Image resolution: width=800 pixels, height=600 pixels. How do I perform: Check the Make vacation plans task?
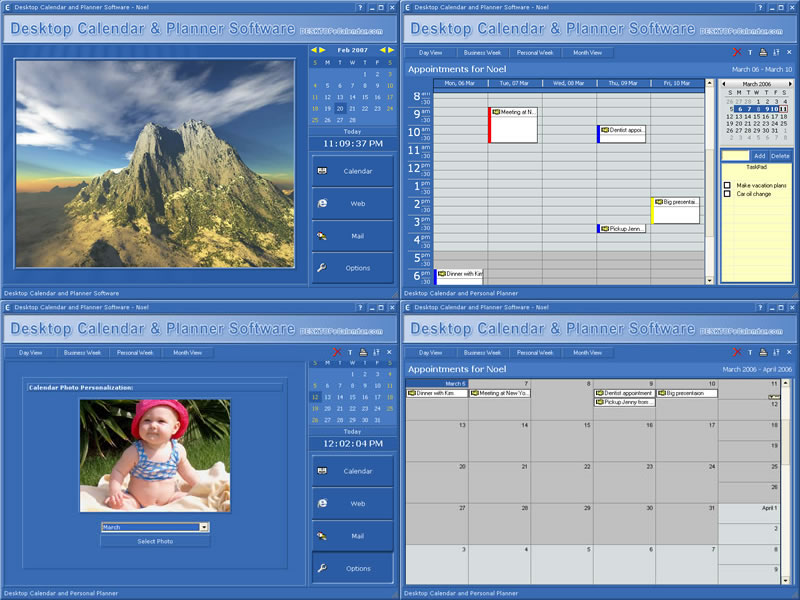(x=727, y=185)
